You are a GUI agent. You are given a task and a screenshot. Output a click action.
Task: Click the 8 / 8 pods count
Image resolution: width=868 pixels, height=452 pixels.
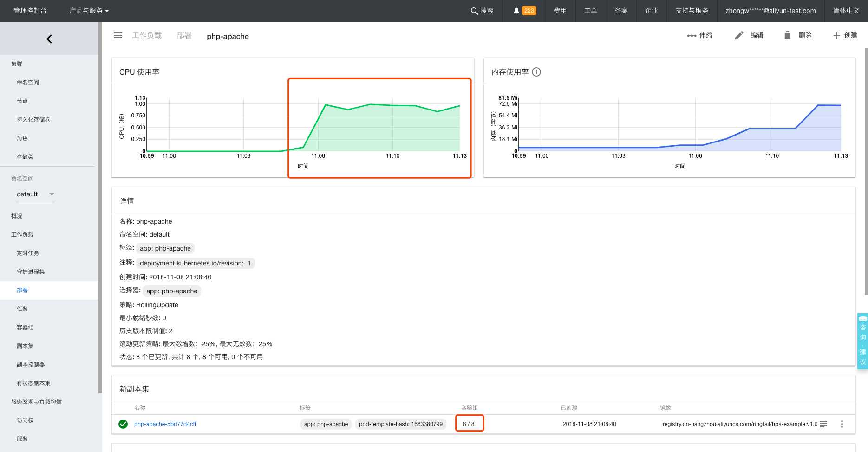[469, 424]
